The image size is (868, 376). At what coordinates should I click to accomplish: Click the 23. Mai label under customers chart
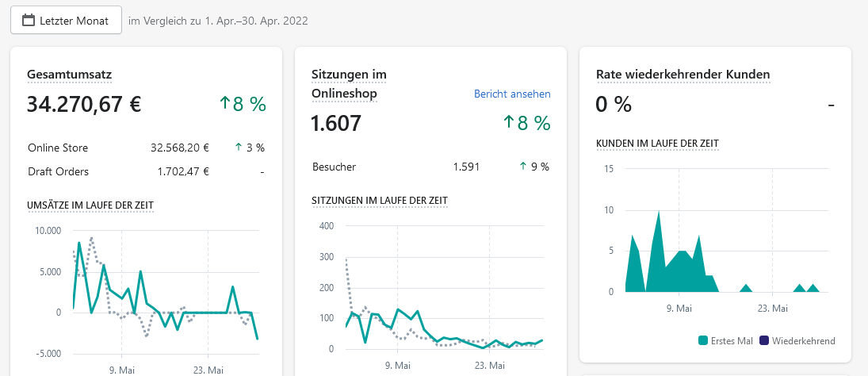[773, 309]
